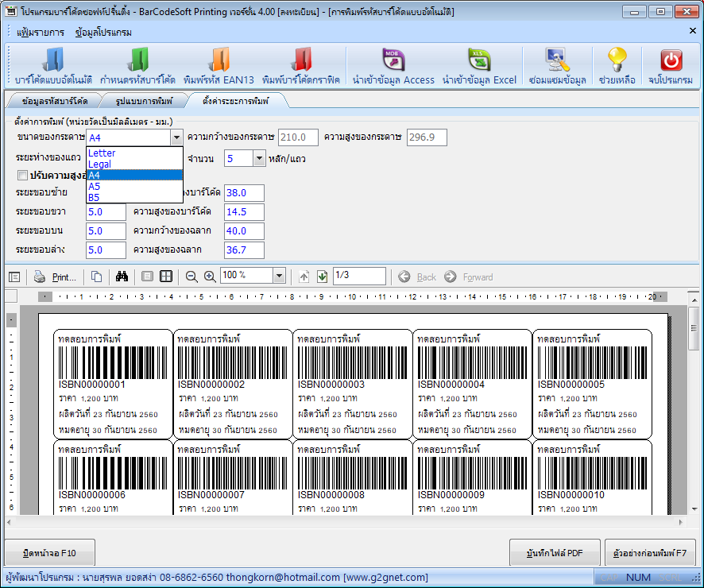
Task: Open the ข้อมูลโปรแกรม menu
Action: 104,33
